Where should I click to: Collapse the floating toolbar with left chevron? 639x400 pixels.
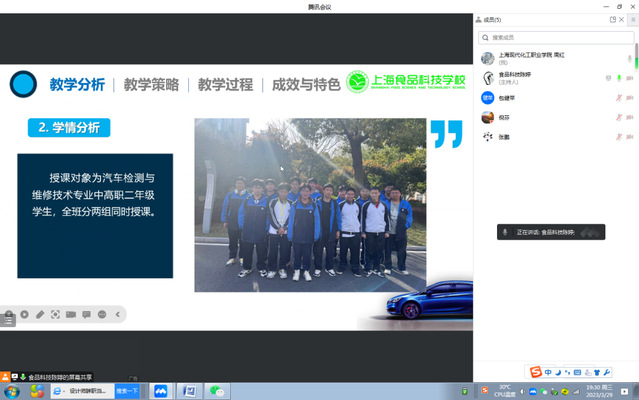point(117,314)
